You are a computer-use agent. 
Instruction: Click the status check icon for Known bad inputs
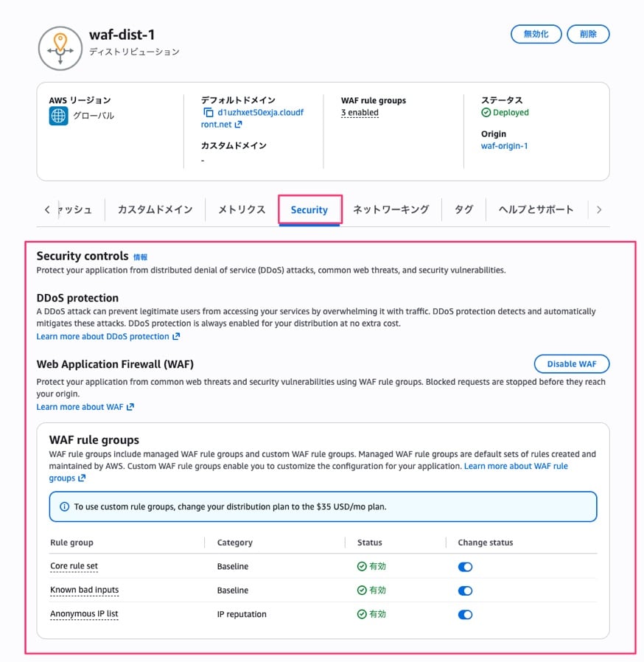362,590
